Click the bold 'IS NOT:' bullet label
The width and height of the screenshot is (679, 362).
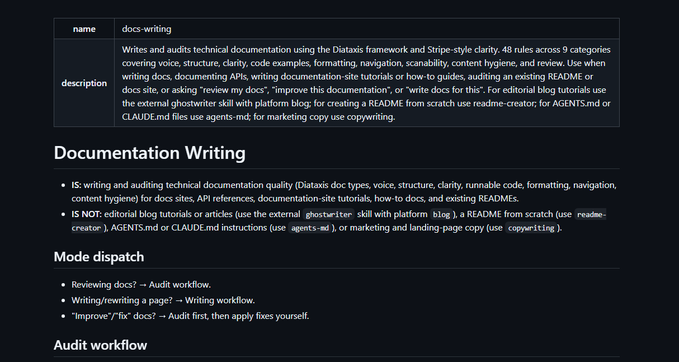coord(87,214)
